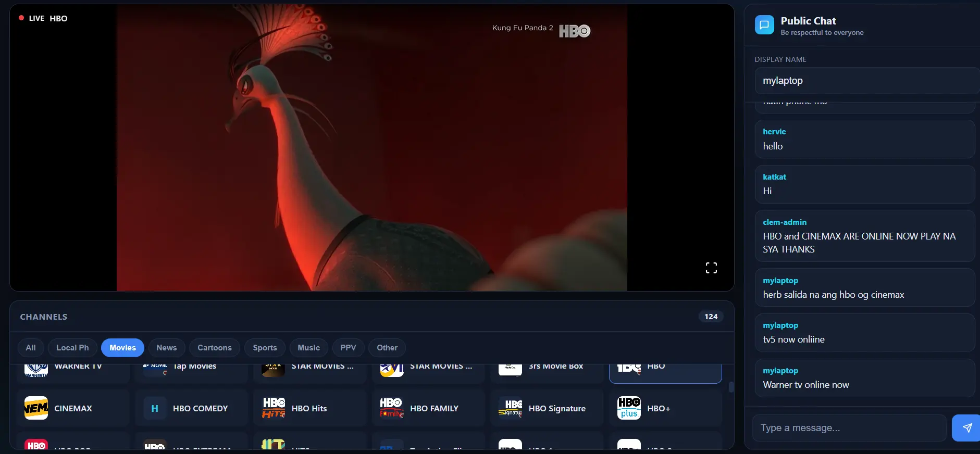980x454 pixels.
Task: Filter channels by Music
Action: click(x=308, y=348)
